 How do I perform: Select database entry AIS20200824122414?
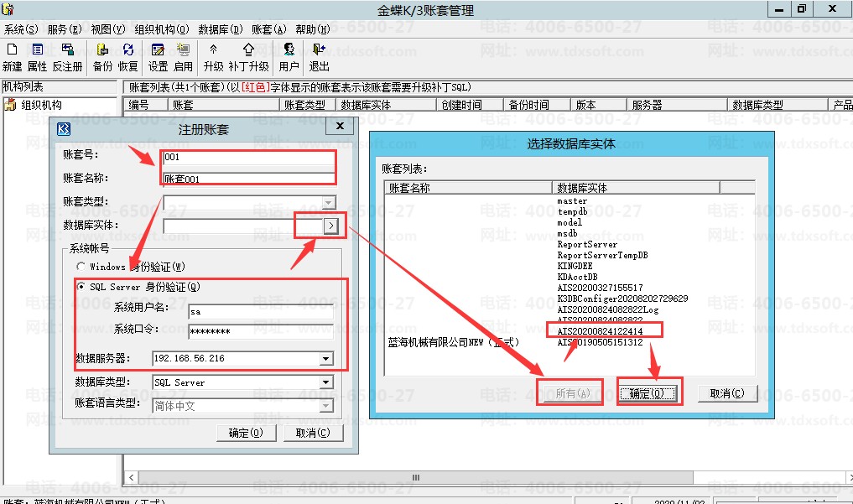[600, 331]
